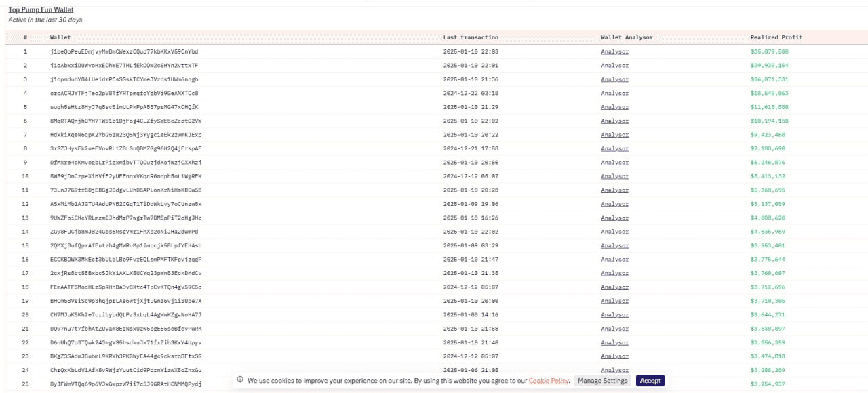Viewport: 868px width, 393px height.
Task: Open the Analysor link in row 8
Action: pyautogui.click(x=614, y=148)
